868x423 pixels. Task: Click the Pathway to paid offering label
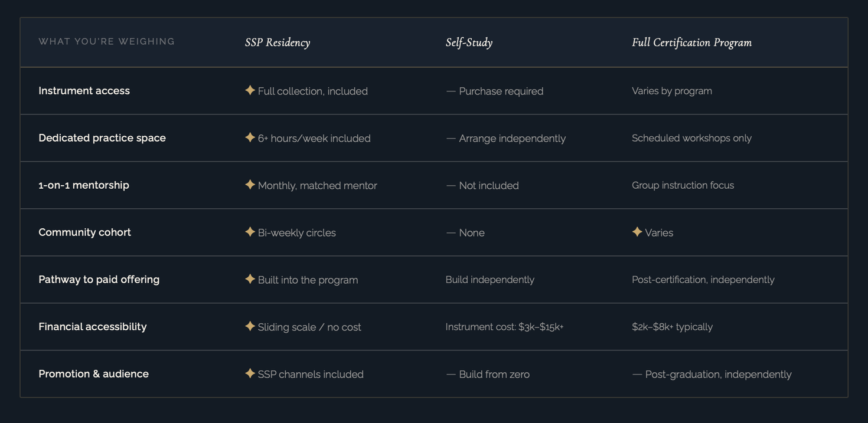[x=99, y=280]
